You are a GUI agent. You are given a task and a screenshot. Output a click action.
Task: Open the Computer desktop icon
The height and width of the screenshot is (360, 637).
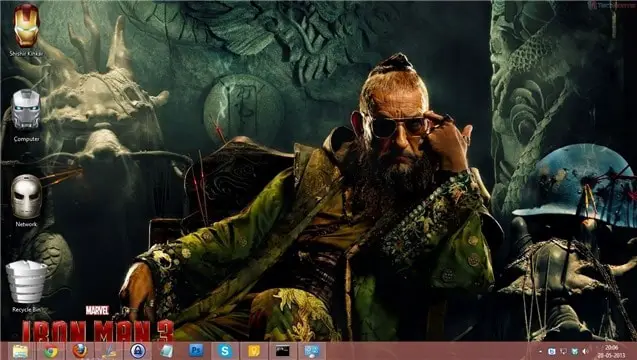[26, 116]
